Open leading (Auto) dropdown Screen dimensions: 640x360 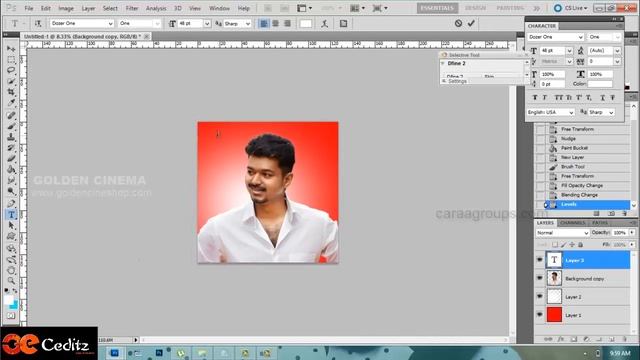click(617, 51)
